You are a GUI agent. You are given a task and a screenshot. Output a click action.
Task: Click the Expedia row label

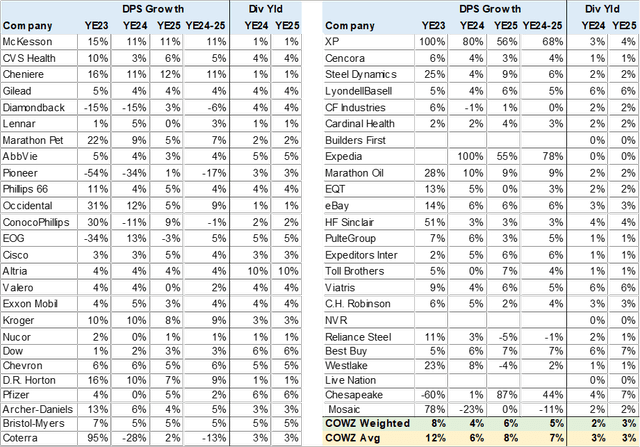(x=344, y=157)
